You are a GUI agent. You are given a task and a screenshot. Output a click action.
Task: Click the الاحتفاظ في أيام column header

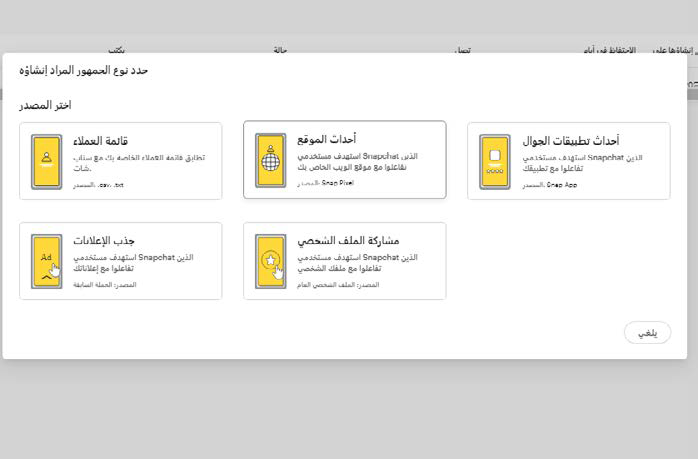point(609,50)
